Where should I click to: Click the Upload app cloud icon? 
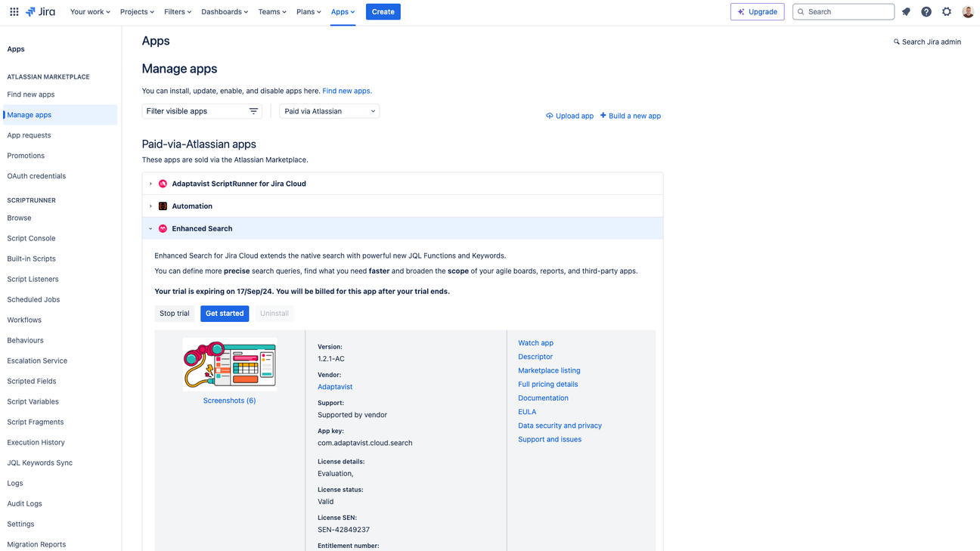[x=550, y=116]
